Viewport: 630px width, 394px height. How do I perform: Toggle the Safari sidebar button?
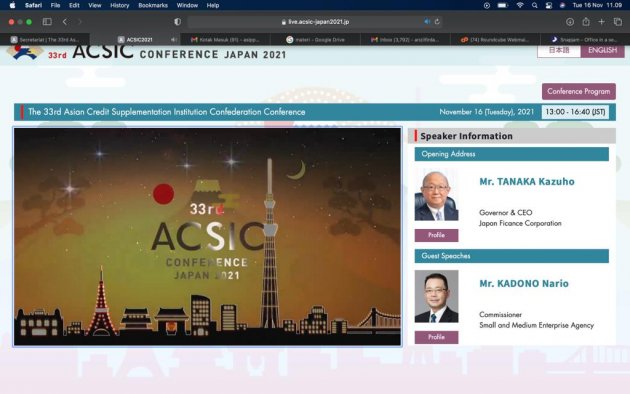[x=47, y=22]
